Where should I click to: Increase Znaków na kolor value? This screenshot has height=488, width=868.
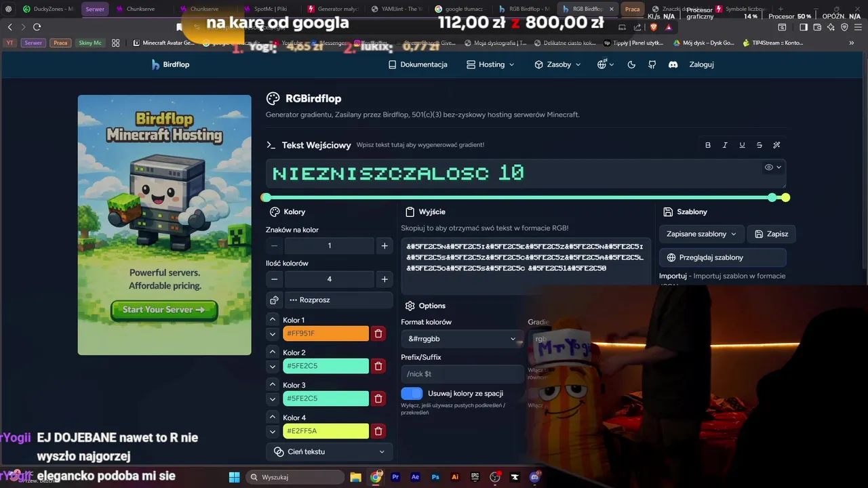384,246
